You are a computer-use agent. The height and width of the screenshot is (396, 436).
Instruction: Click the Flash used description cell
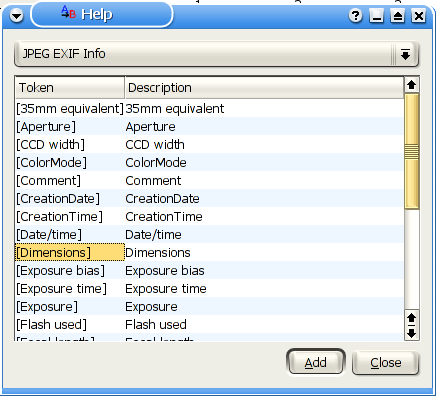264,325
